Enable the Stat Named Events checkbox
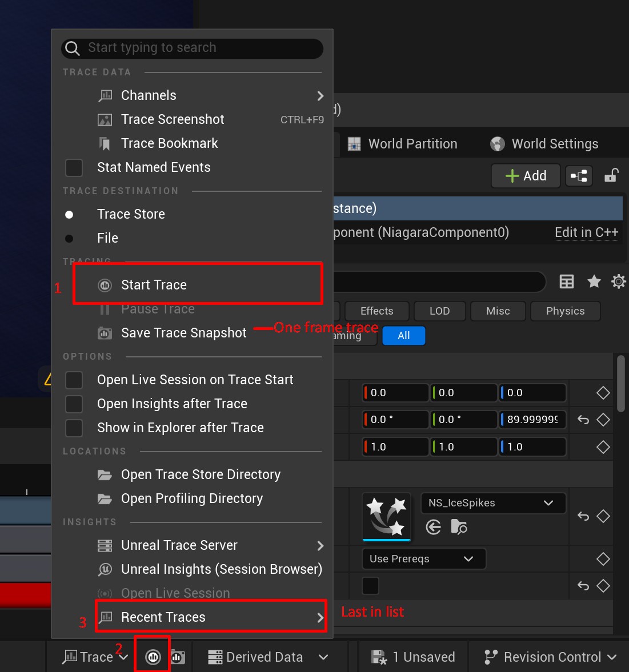Image resolution: width=629 pixels, height=672 pixels. (74, 167)
